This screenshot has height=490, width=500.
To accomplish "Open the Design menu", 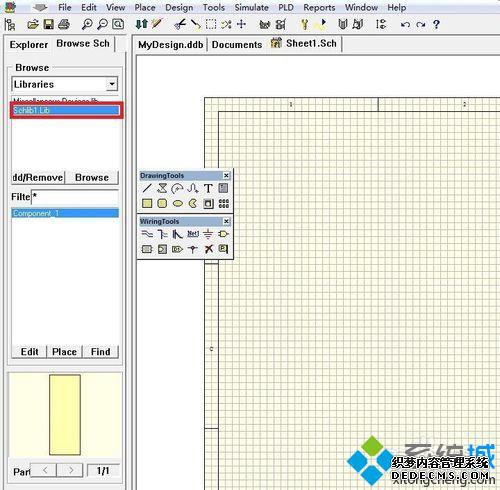I will click(x=179, y=7).
